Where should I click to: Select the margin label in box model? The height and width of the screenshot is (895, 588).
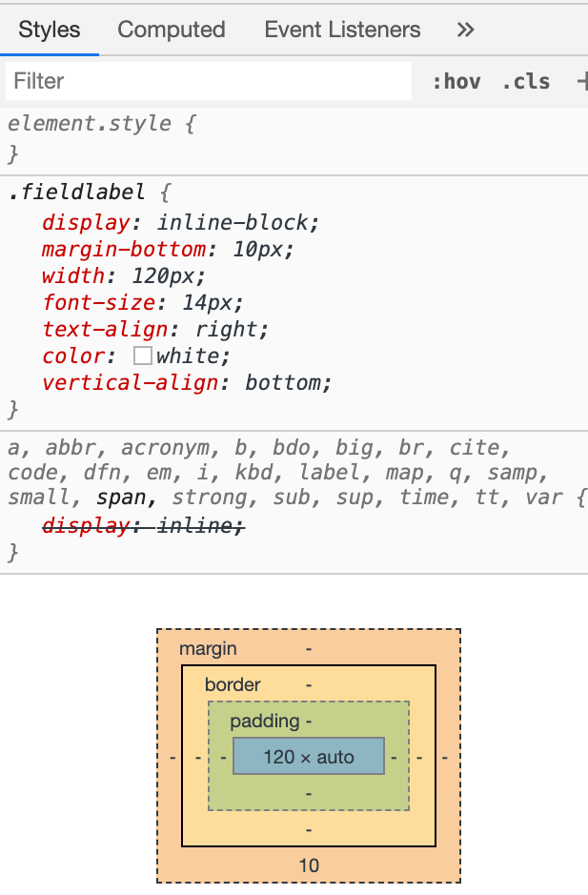[208, 649]
